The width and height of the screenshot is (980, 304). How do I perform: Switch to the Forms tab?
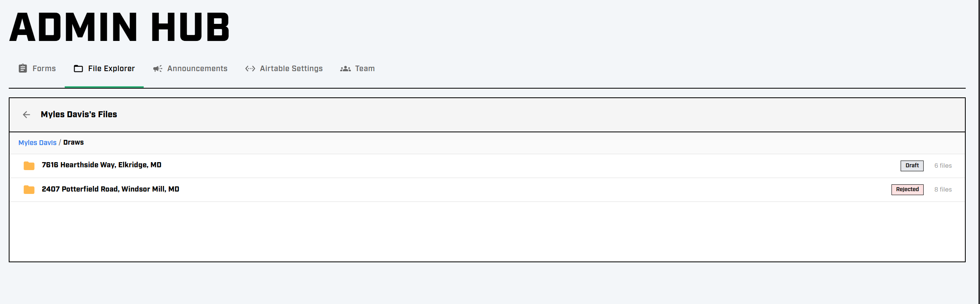[44, 69]
